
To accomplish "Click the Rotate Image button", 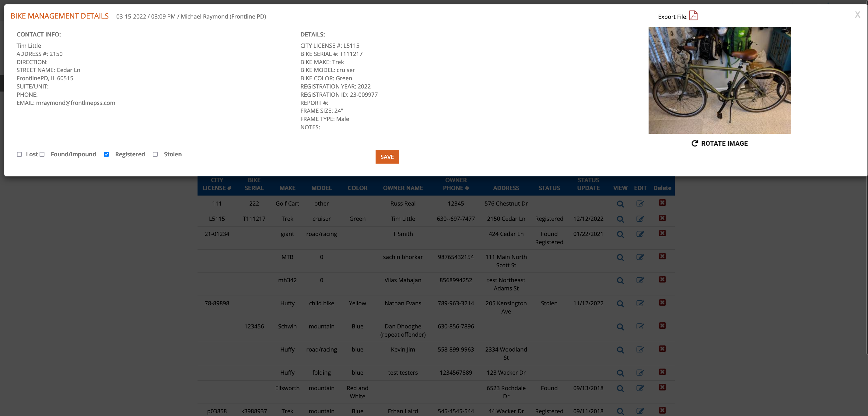I will pos(719,143).
